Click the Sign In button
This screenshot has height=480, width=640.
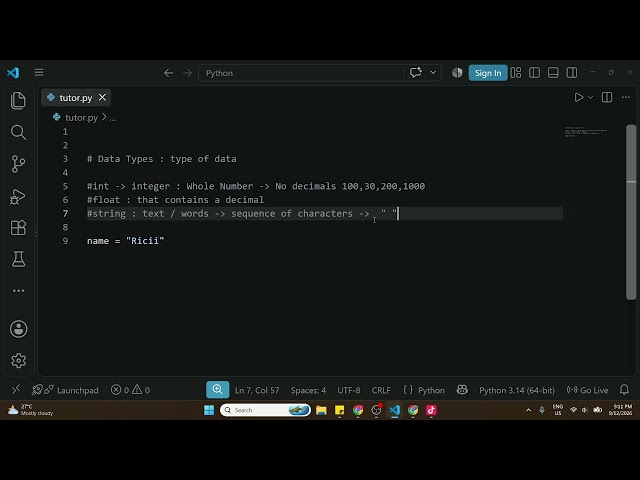click(488, 73)
